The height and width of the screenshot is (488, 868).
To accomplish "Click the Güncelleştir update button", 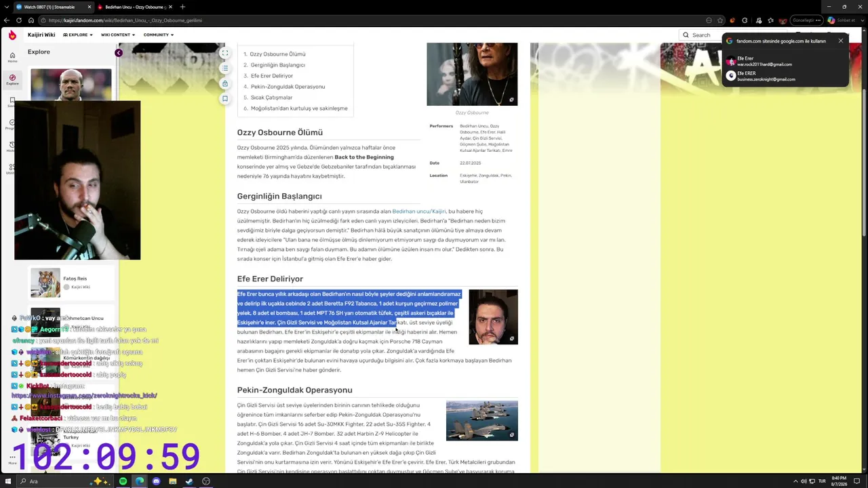I will (807, 20).
